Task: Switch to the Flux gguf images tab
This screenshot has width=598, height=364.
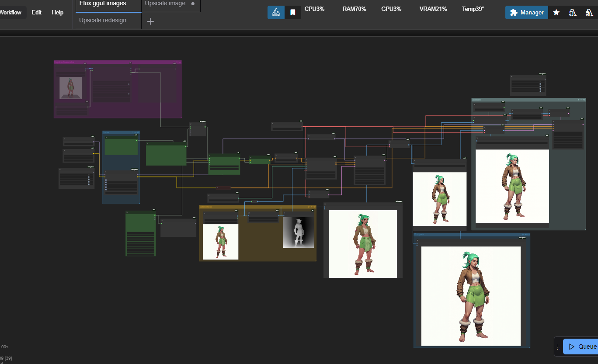Action: 103,4
